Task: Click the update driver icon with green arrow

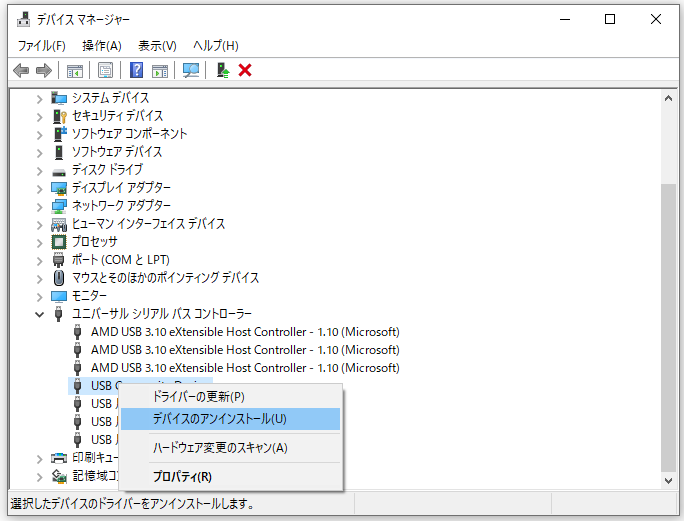Action: click(x=223, y=70)
